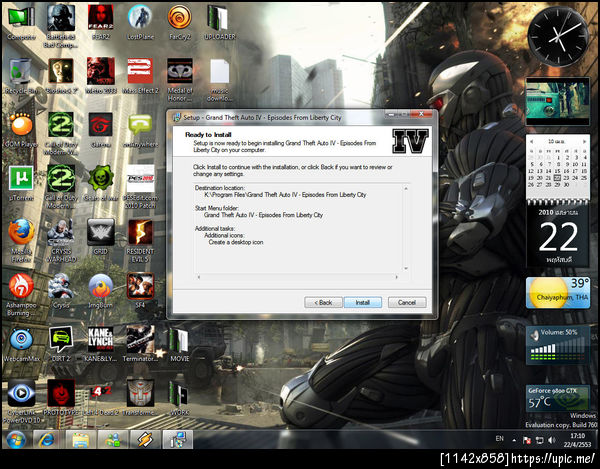Open the Chaiyaphum weather gadget

pyautogui.click(x=558, y=293)
